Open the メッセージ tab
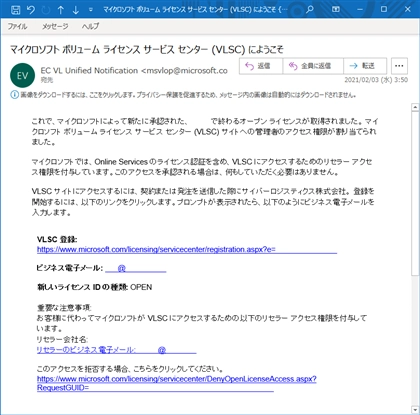The width and height of the screenshot is (420, 415). tap(55, 26)
